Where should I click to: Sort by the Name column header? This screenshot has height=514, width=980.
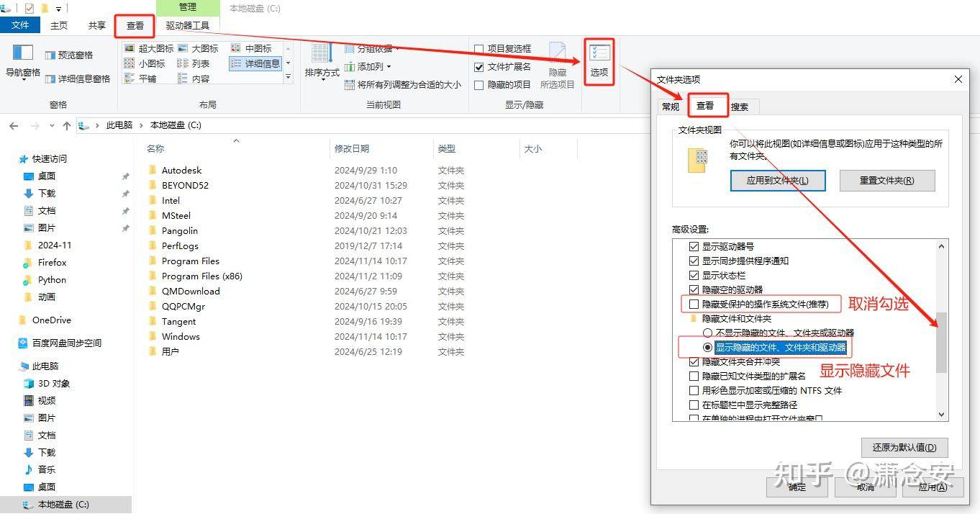click(x=155, y=148)
